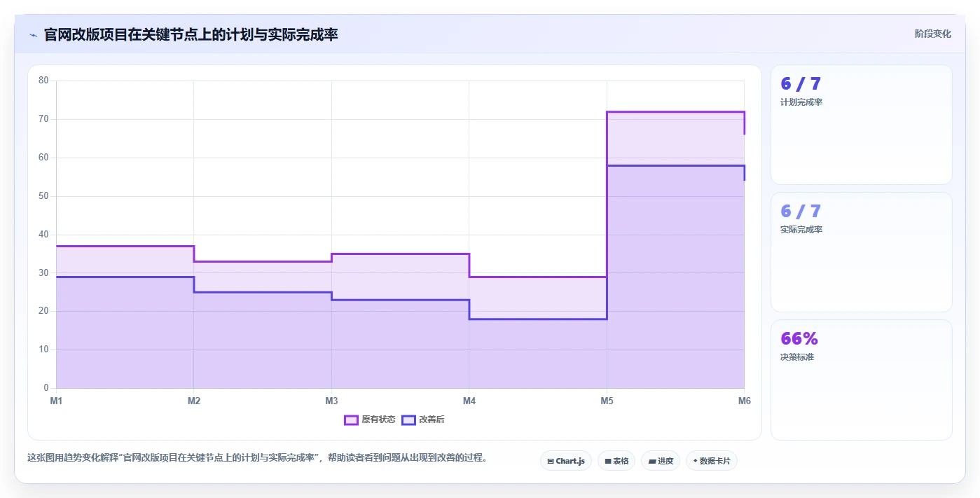Click the M2 axis label

click(x=194, y=401)
